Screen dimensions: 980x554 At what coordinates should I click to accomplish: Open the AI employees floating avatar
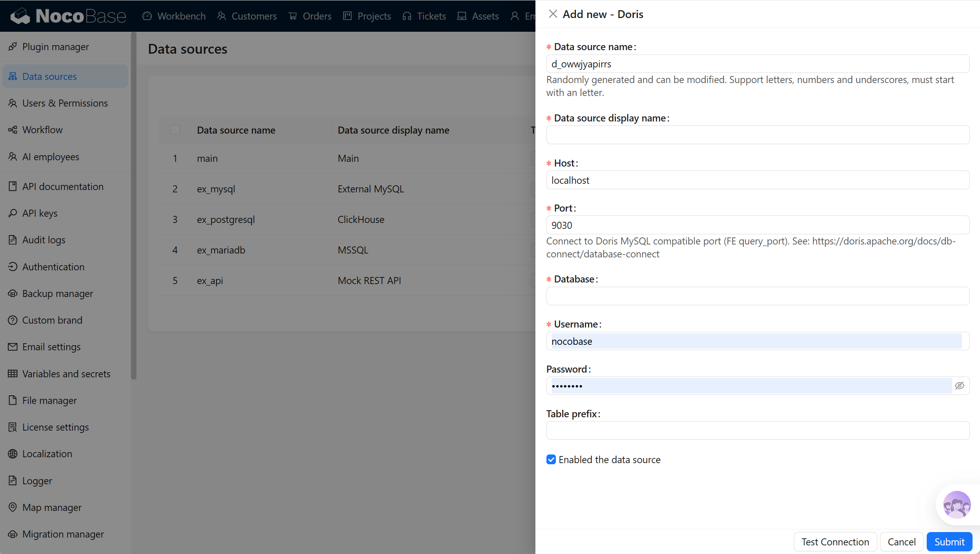pos(956,505)
